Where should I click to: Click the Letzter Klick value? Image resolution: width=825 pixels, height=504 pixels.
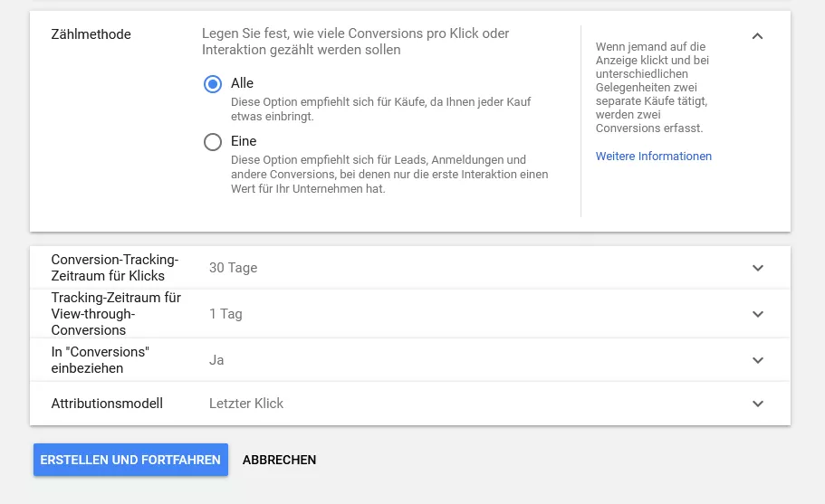(x=246, y=404)
